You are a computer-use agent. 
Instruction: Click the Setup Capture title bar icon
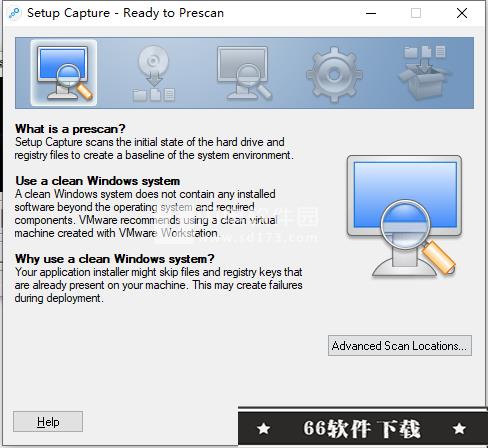pos(15,13)
